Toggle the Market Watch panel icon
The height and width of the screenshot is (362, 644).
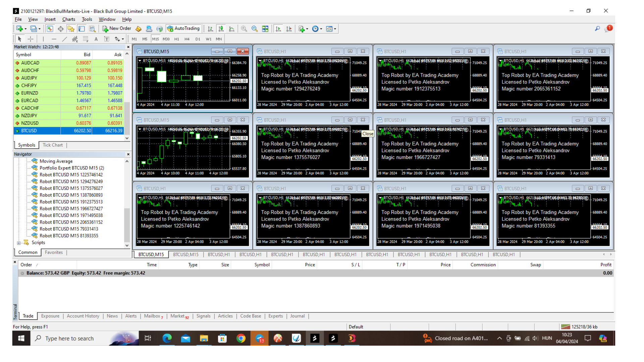(50, 29)
